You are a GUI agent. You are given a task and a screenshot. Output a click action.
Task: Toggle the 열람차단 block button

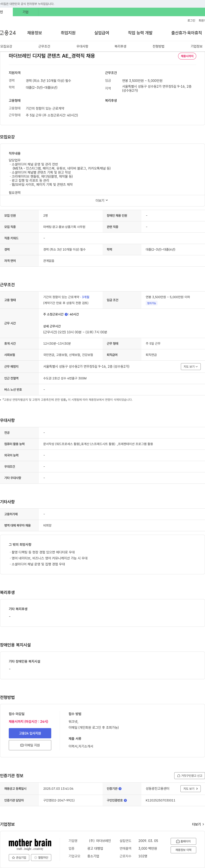[41, 858]
